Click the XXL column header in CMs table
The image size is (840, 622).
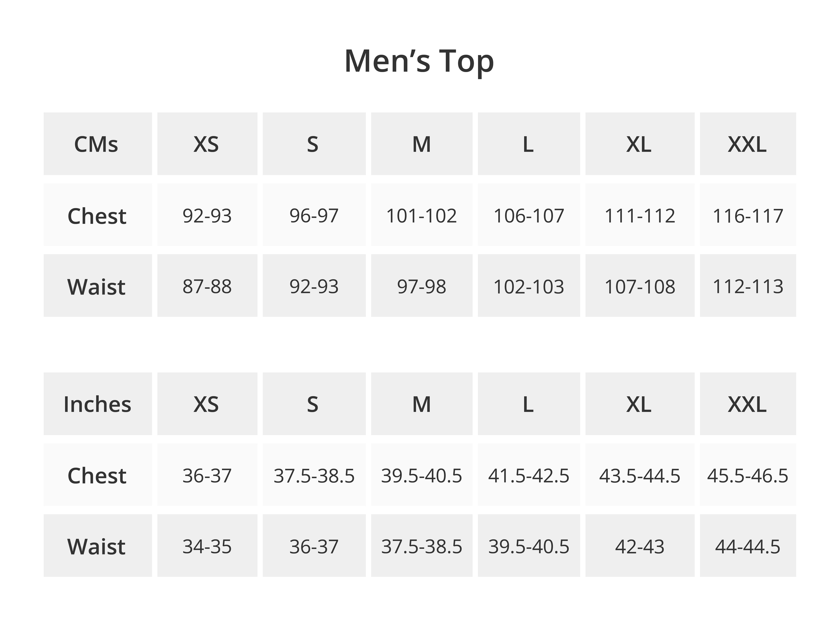747,144
